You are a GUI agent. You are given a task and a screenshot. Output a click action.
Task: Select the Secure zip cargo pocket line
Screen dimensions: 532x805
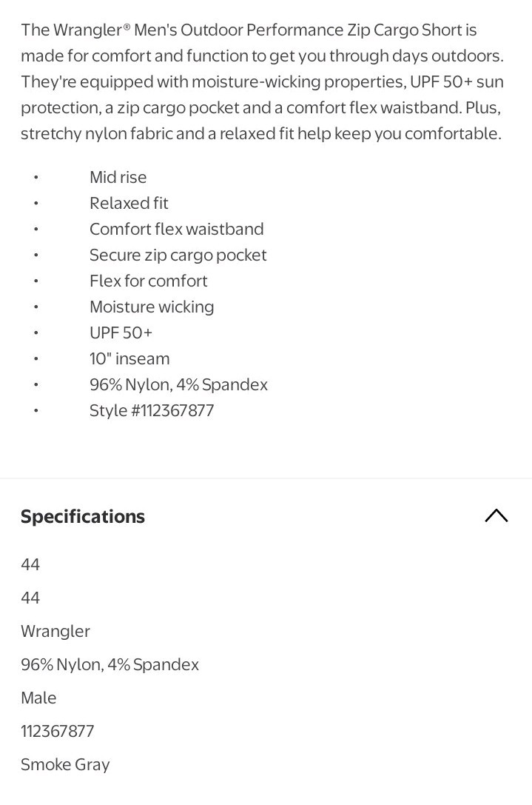pyautogui.click(x=178, y=255)
